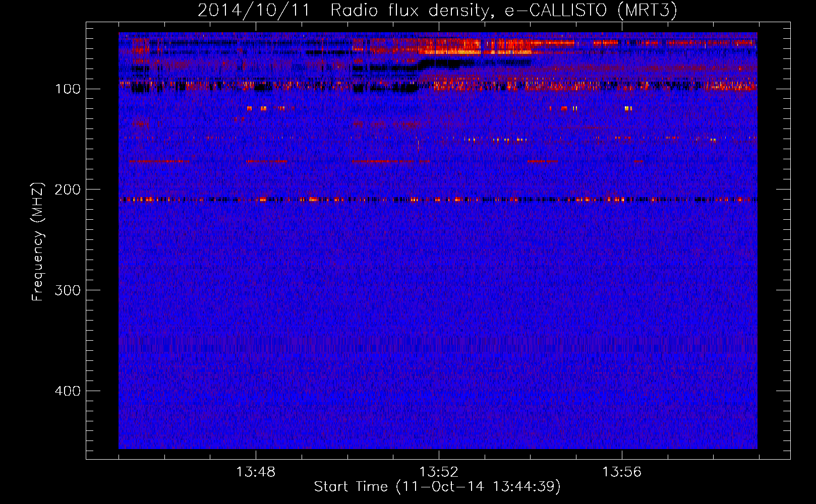Click the 300 frequency tick label

[68, 290]
